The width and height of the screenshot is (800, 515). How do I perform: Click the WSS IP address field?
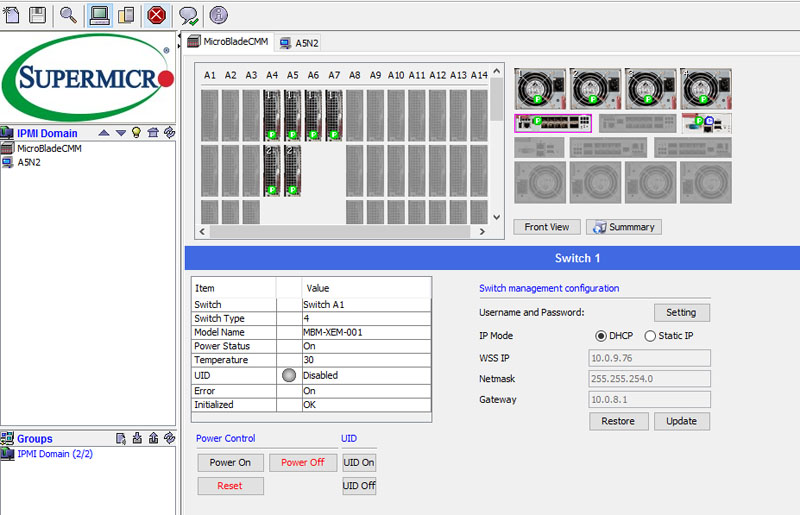tap(649, 357)
